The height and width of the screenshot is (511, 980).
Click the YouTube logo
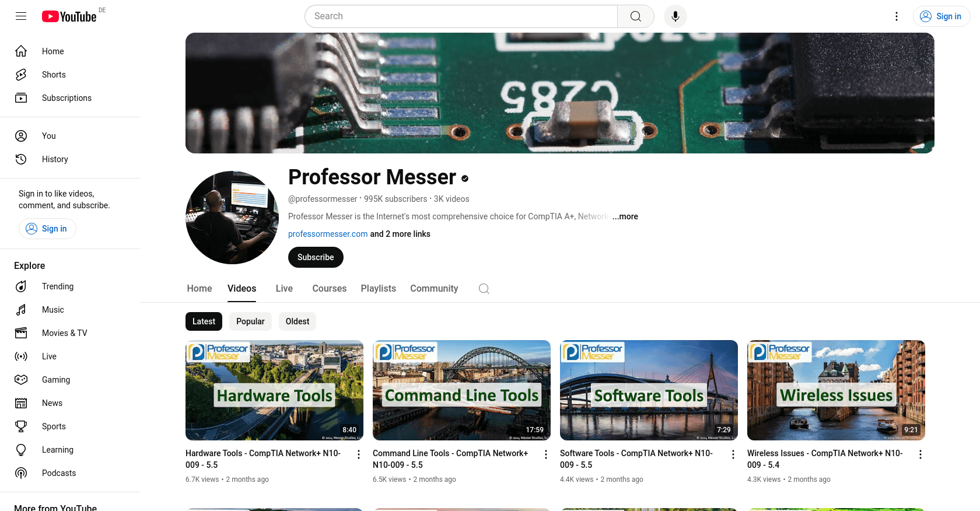click(x=69, y=16)
